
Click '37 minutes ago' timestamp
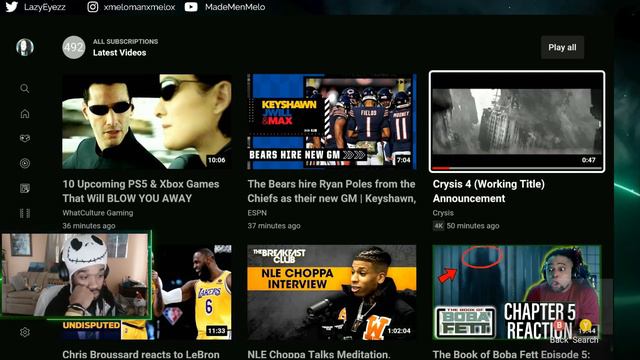[274, 226]
